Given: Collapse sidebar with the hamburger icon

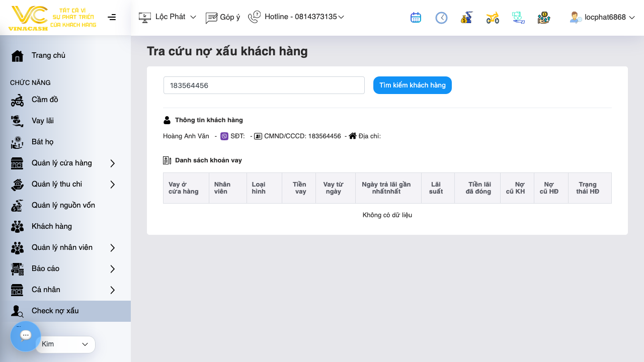Looking at the screenshot, I should 112,17.
